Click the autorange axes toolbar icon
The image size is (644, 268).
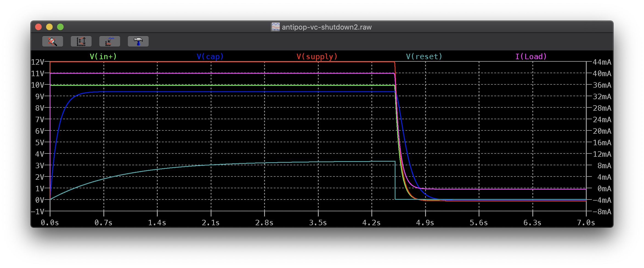(x=81, y=41)
